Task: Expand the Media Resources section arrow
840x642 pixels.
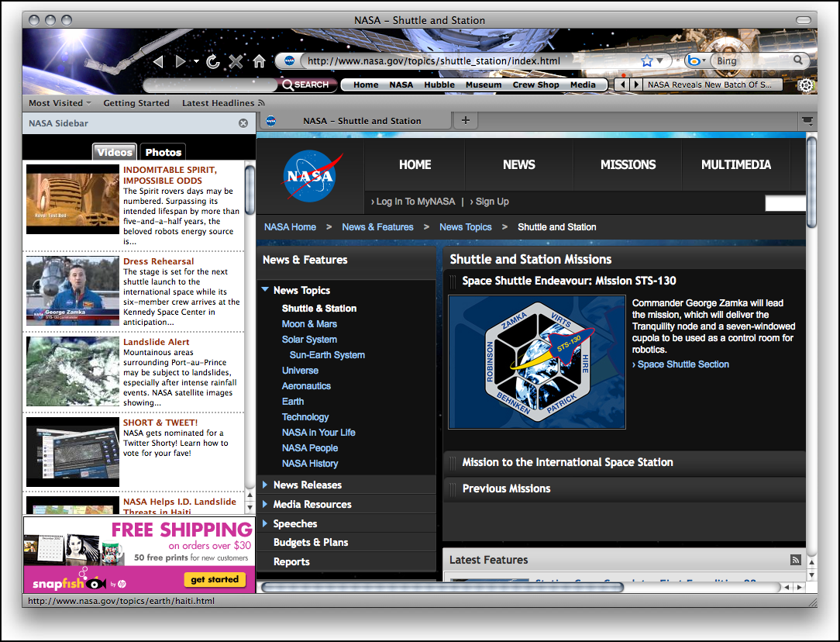Action: [265, 504]
